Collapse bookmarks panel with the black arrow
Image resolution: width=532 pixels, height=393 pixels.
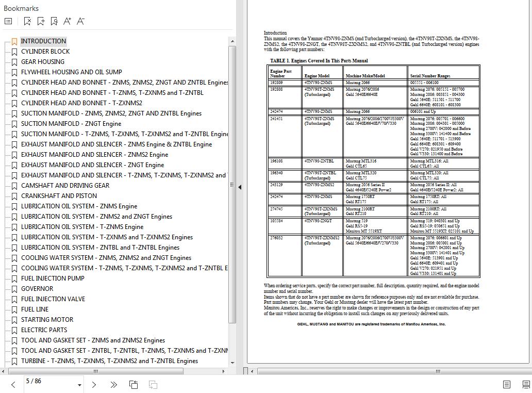tap(240, 187)
